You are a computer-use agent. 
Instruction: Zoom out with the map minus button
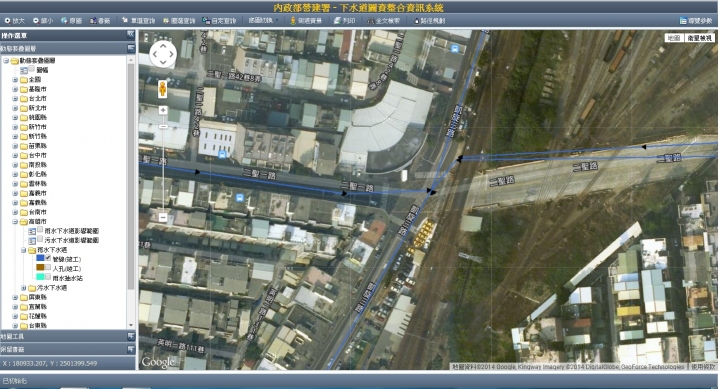pyautogui.click(x=163, y=217)
